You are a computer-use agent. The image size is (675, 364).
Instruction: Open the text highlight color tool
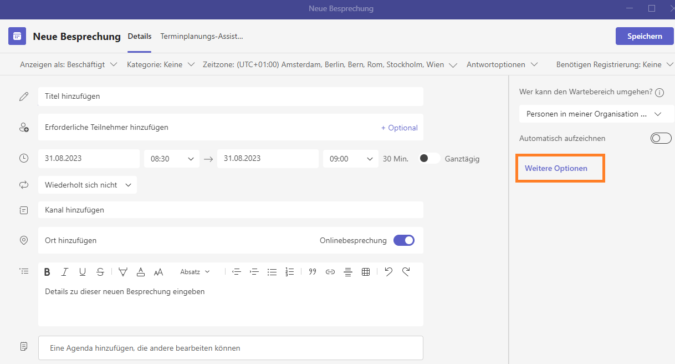point(123,272)
